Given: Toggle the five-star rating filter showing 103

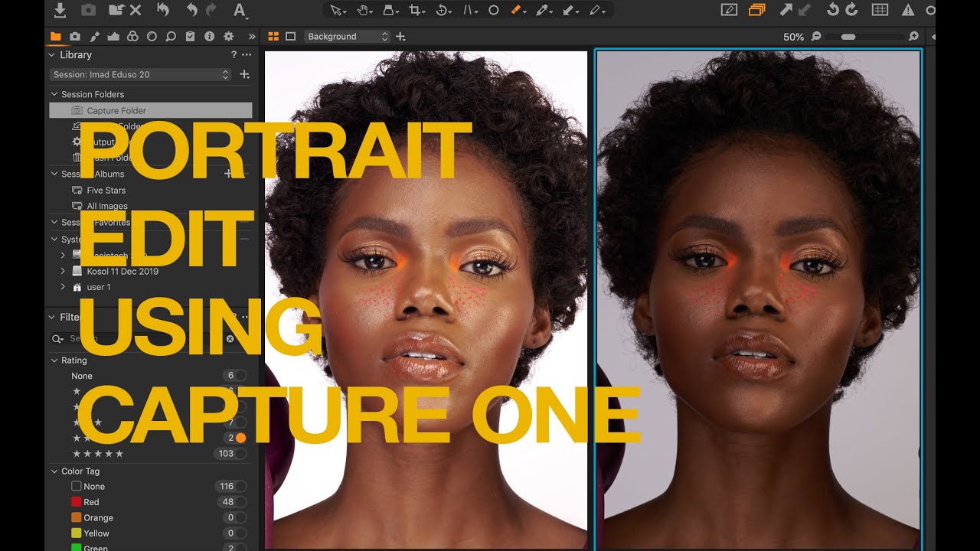Looking at the screenshot, I should click(241, 454).
